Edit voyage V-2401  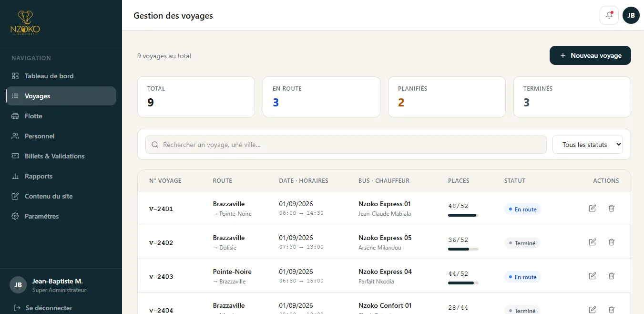(593, 208)
